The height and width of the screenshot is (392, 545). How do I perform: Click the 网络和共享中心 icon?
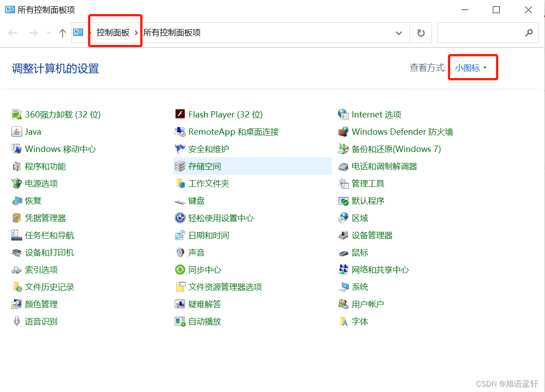344,269
